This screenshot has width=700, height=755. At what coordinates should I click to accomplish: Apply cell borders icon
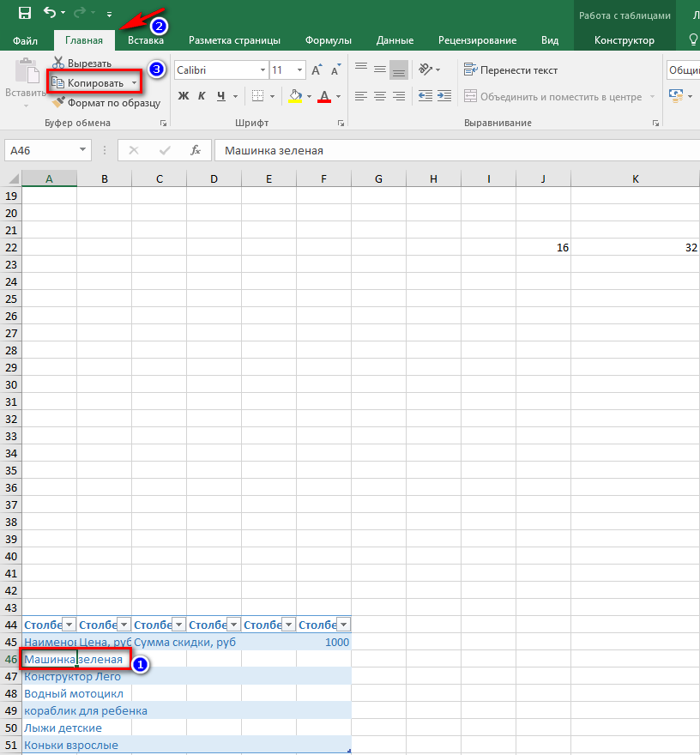258,96
